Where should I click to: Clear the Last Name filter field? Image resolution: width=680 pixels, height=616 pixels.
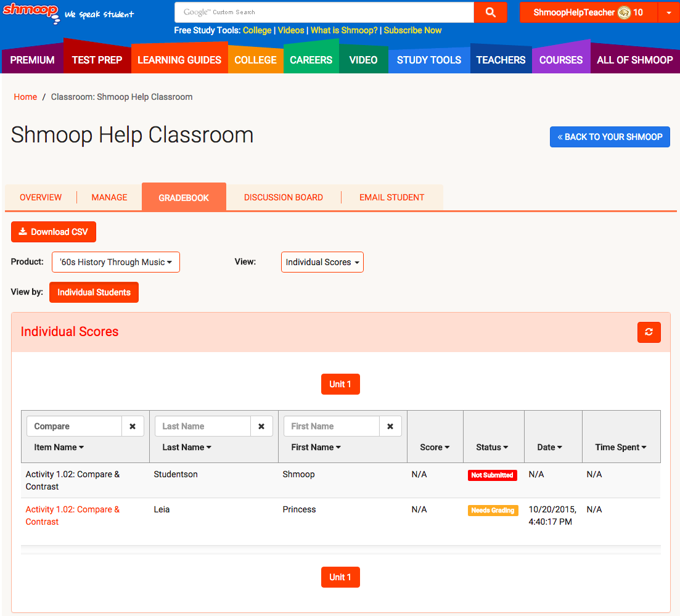click(261, 427)
